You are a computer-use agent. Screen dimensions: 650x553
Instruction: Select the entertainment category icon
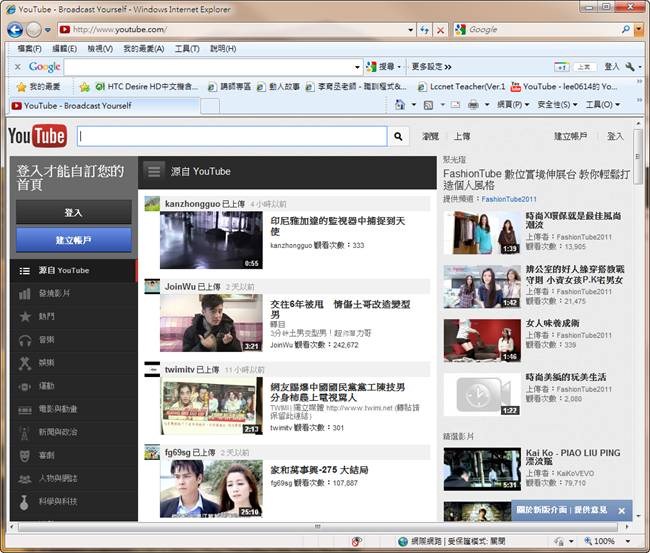(x=25, y=363)
